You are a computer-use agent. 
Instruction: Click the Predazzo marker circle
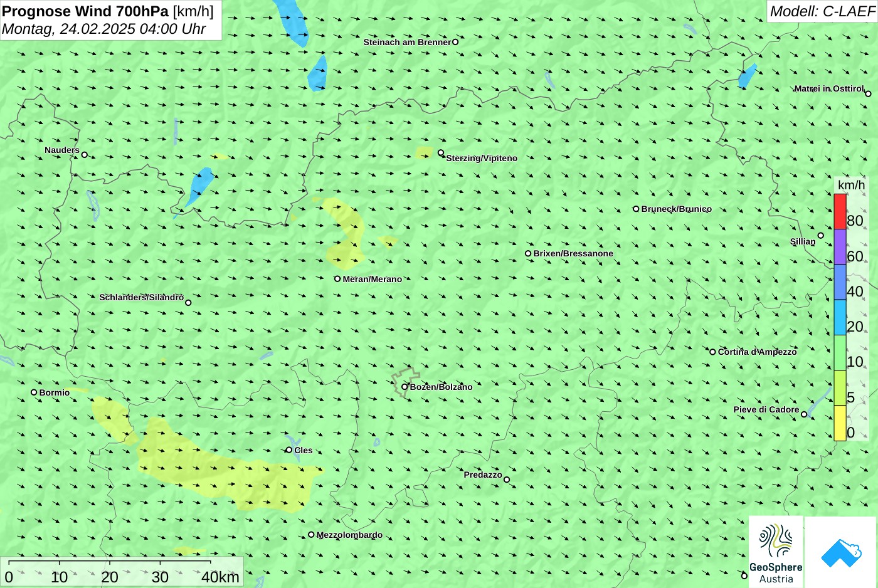pos(507,480)
